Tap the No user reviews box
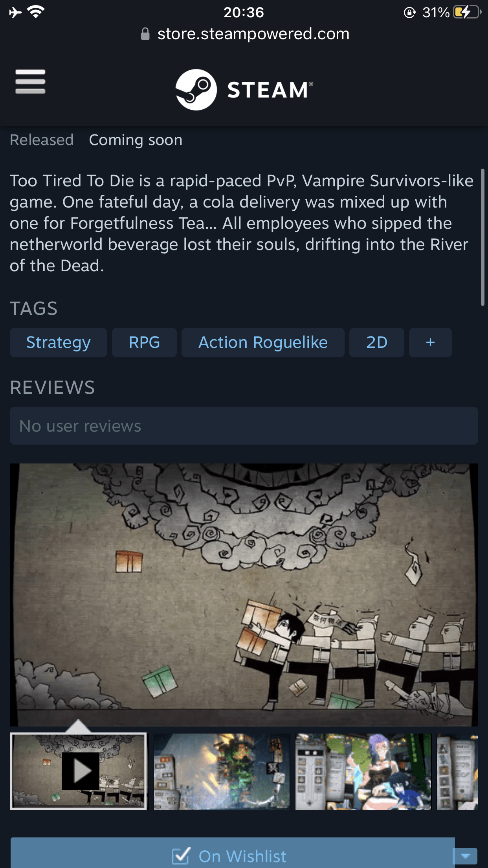The height and width of the screenshot is (868, 488). 244,426
